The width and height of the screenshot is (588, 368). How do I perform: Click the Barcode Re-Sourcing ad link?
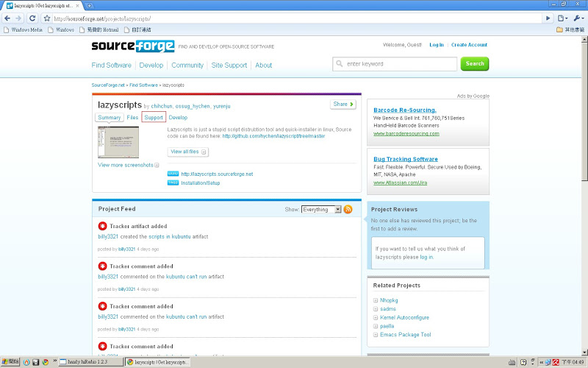[x=405, y=110]
